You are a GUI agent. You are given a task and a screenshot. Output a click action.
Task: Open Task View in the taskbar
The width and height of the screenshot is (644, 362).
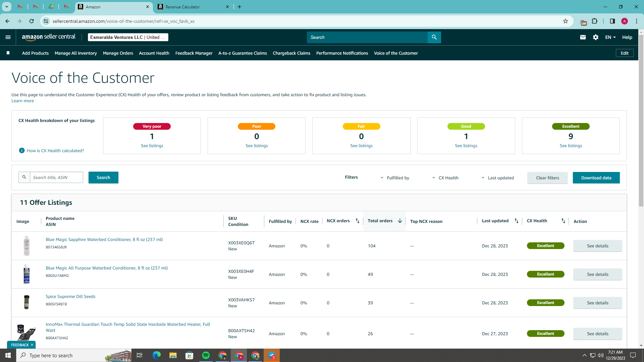[x=140, y=355]
